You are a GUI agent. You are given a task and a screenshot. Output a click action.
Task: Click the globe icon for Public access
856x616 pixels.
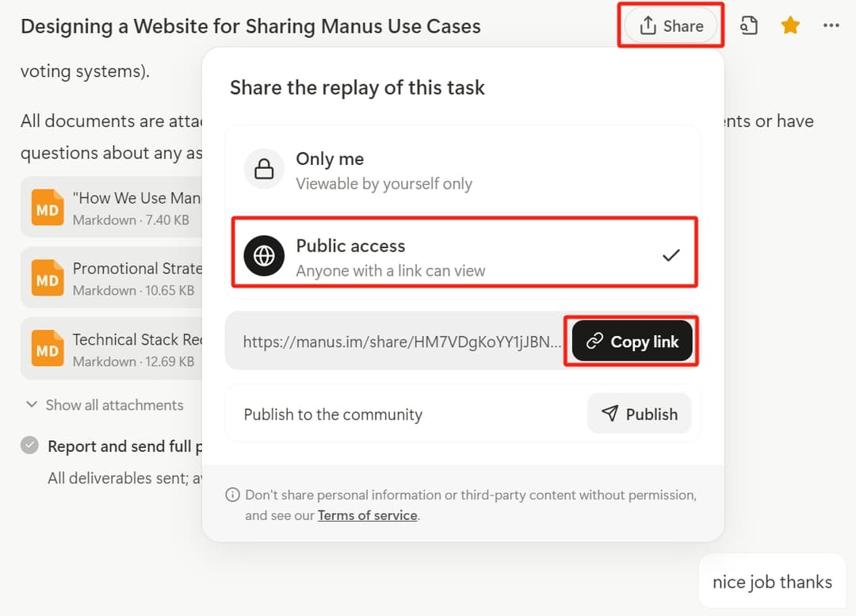pyautogui.click(x=264, y=255)
